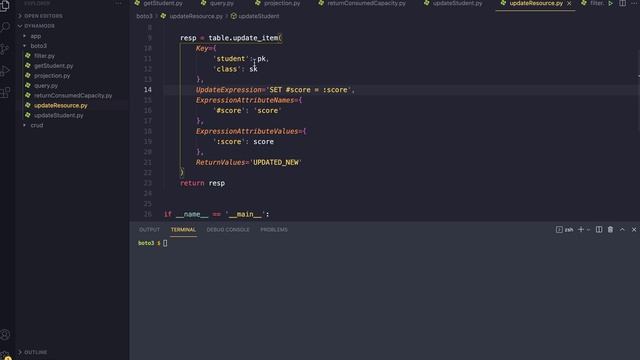Expand the Open Editors section

click(x=43, y=16)
